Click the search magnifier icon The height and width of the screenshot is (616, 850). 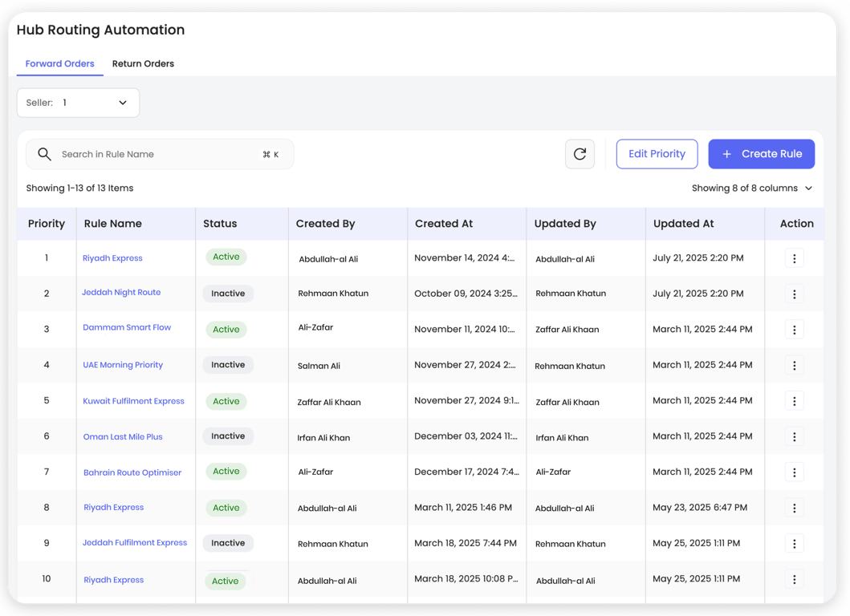point(44,155)
